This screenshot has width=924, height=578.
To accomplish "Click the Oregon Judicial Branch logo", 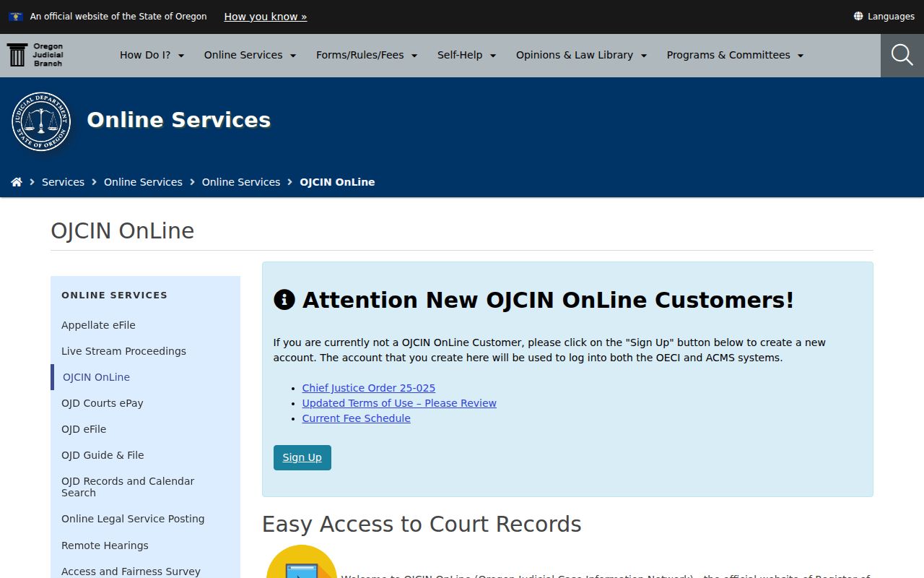I will click(35, 55).
